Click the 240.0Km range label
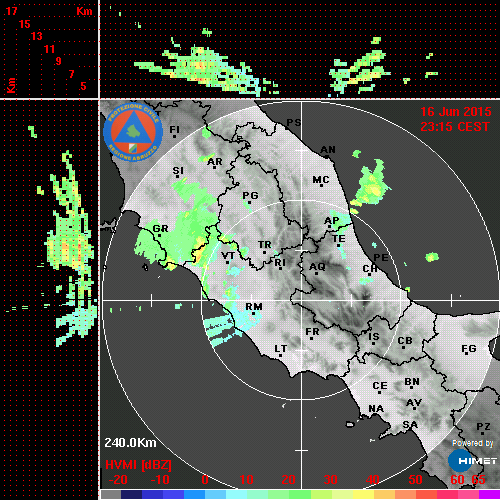This screenshot has height=500, width=500. coord(130,443)
